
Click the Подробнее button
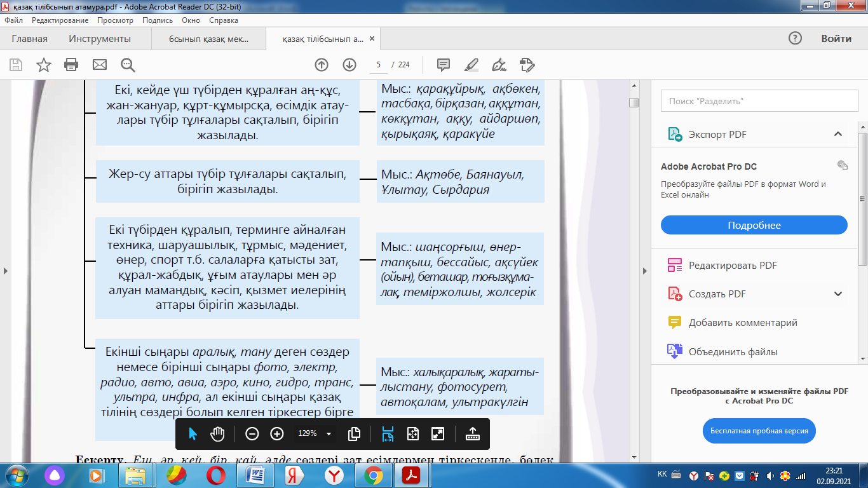point(754,226)
